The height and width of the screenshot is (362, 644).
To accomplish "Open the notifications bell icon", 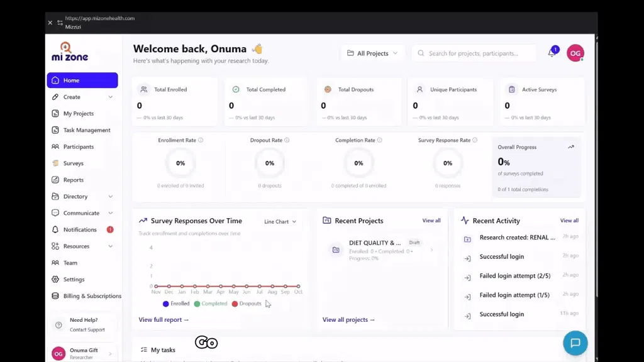I will tap(552, 53).
